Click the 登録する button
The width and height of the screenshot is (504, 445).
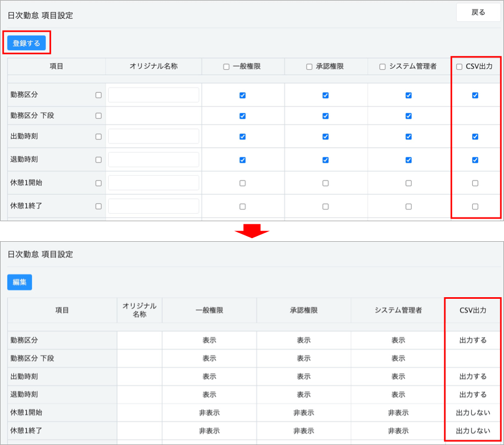pyautogui.click(x=26, y=43)
